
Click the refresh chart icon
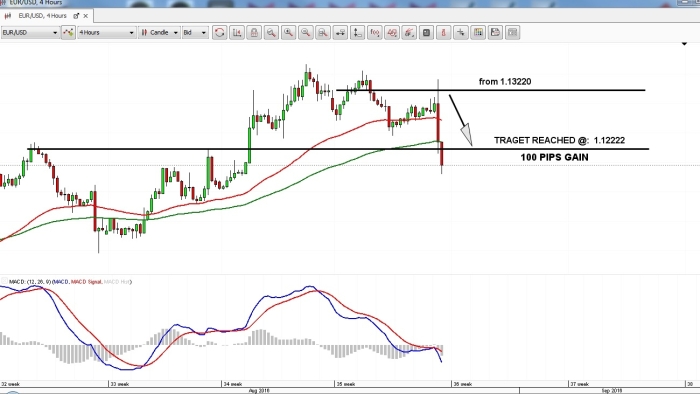pos(219,33)
